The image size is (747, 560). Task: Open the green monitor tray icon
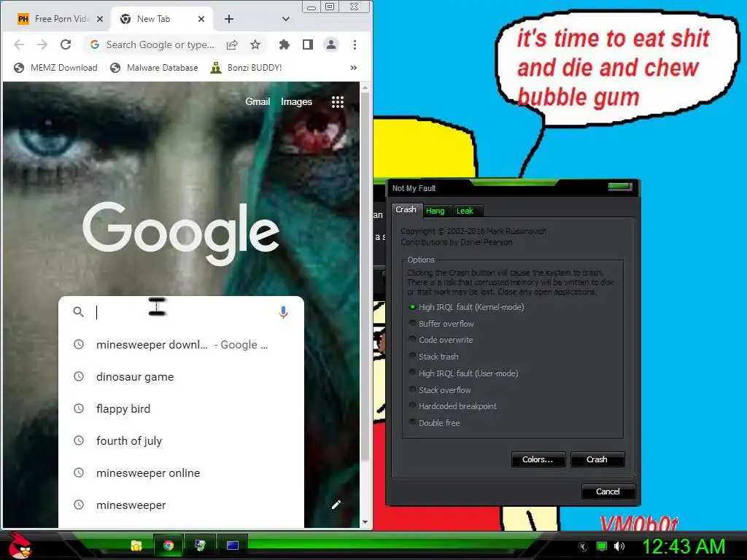(x=602, y=547)
